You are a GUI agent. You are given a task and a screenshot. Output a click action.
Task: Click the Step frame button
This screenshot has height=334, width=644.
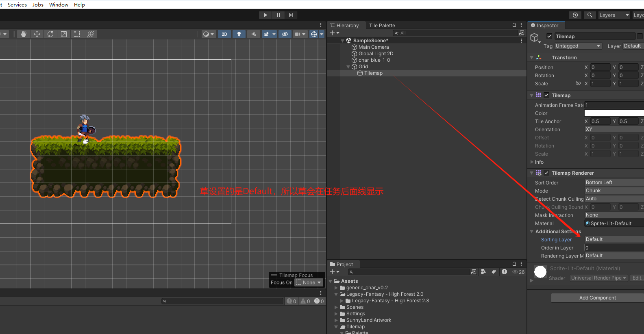[291, 15]
